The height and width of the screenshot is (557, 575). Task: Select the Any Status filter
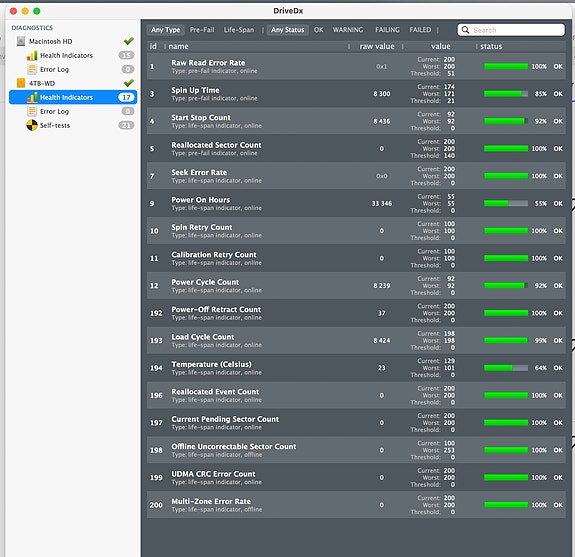point(288,30)
